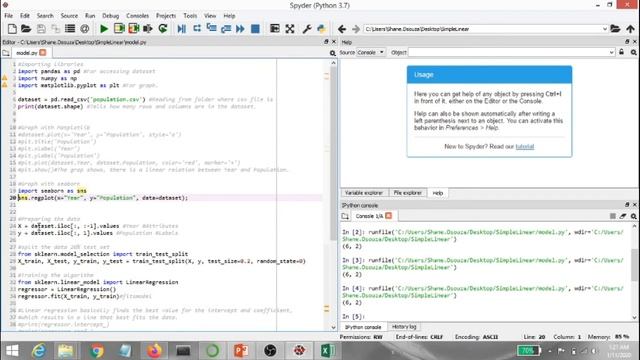Open the PYTHONPATH manager python icon
Image resolution: width=640 pixels, height=360 pixels.
point(321,29)
